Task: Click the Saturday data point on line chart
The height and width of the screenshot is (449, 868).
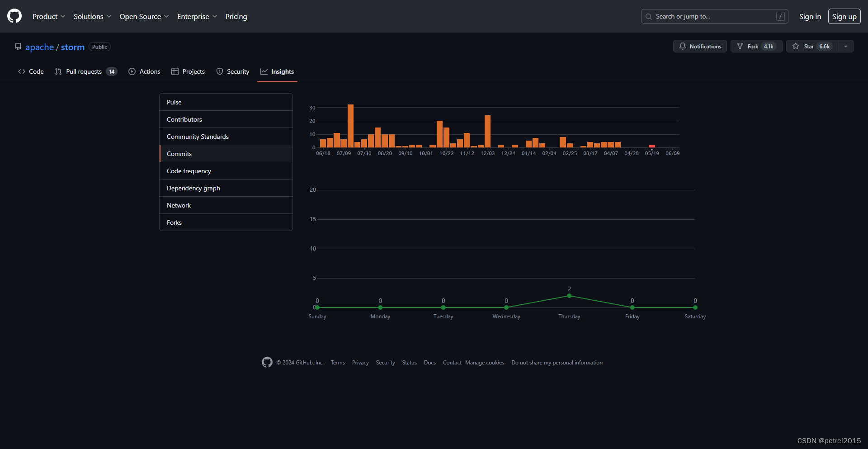Action: pyautogui.click(x=695, y=307)
